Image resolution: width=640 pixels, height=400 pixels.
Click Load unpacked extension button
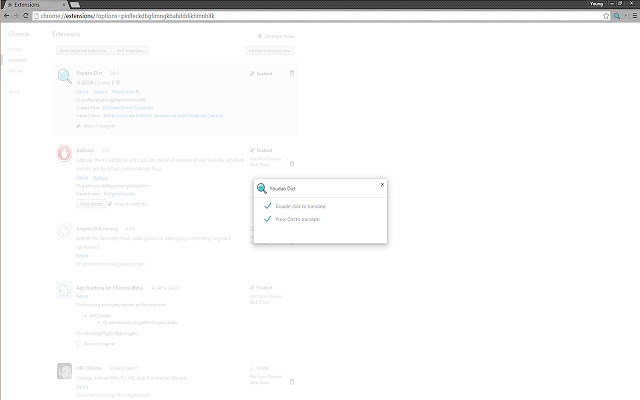point(84,51)
